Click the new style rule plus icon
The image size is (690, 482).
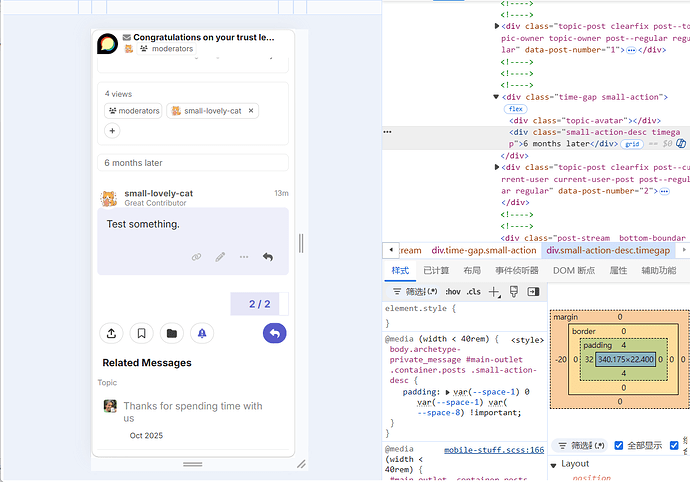(494, 291)
